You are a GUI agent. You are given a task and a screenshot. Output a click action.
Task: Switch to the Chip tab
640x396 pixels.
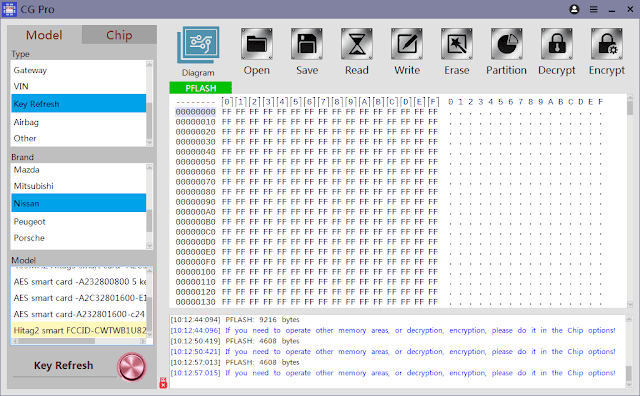(119, 35)
